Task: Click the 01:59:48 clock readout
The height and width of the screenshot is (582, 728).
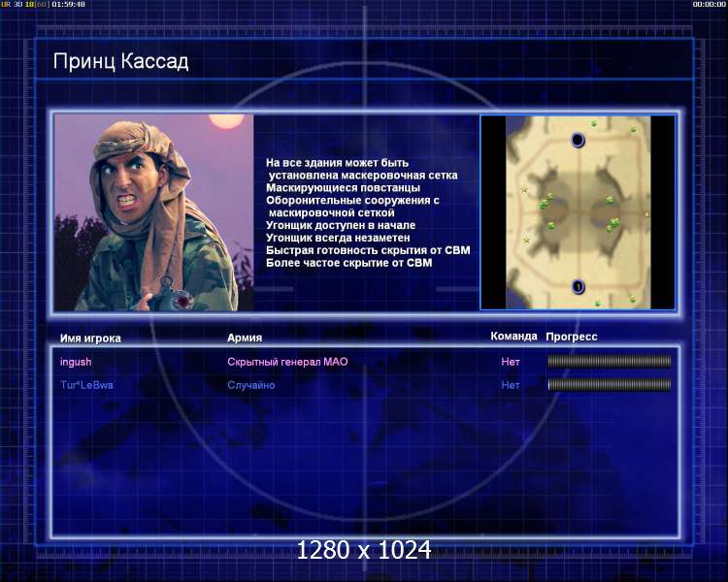Action: [68, 4]
